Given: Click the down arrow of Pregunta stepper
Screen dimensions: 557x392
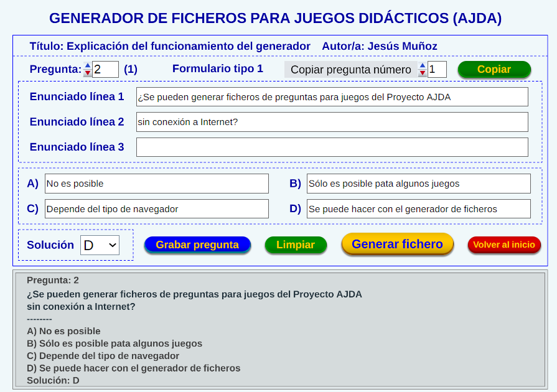Looking at the screenshot, I should click(x=88, y=73).
